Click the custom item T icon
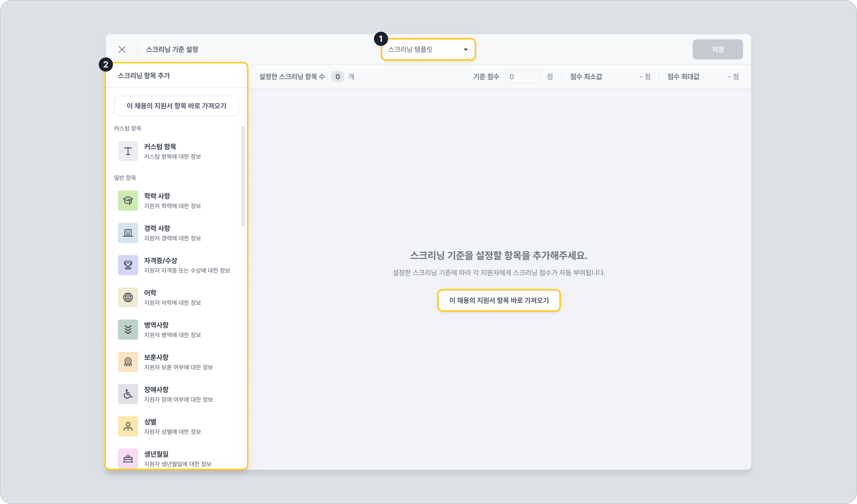This screenshot has height=504, width=857. tap(128, 151)
